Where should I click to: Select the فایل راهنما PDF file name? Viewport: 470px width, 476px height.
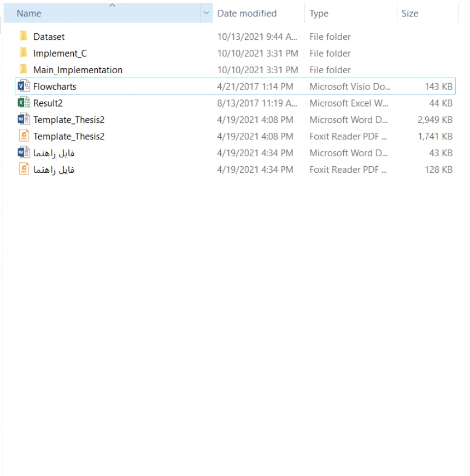(x=54, y=169)
